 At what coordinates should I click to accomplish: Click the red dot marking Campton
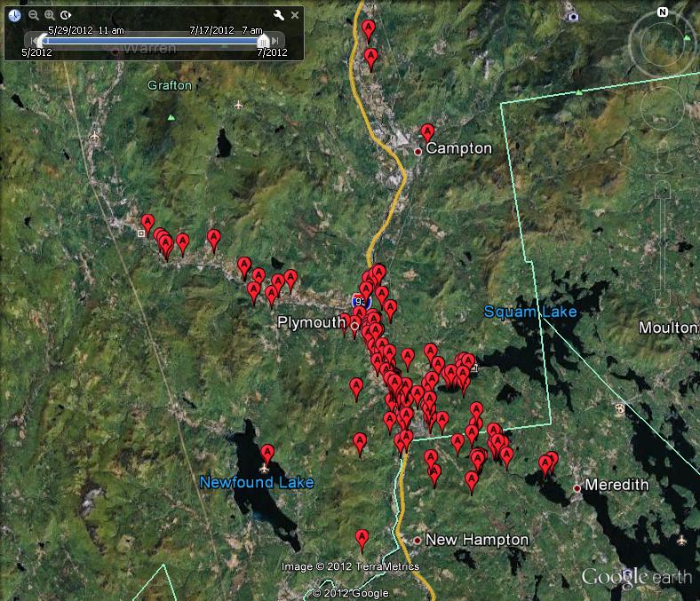click(x=418, y=152)
